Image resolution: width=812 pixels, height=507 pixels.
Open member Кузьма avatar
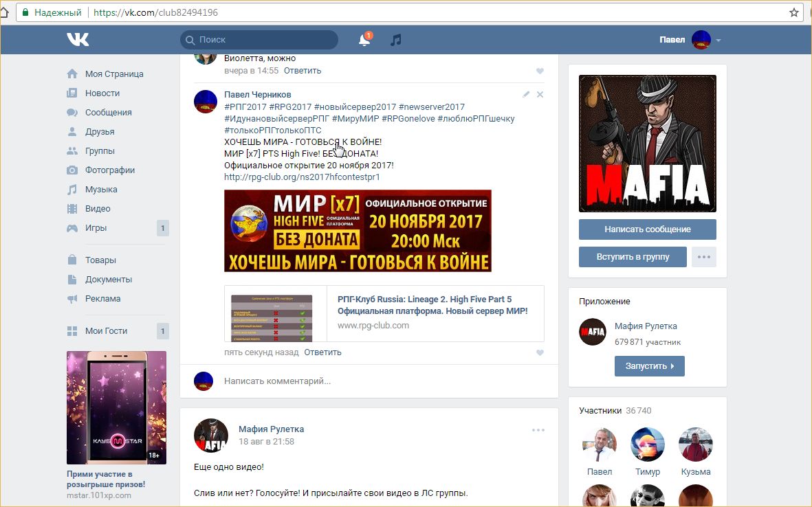click(696, 444)
